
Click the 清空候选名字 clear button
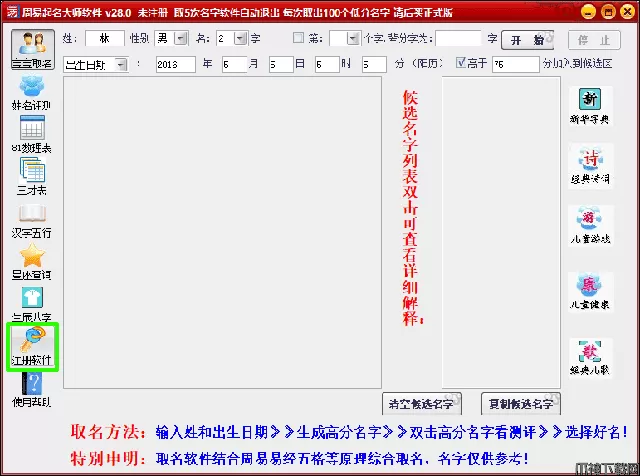click(x=422, y=404)
